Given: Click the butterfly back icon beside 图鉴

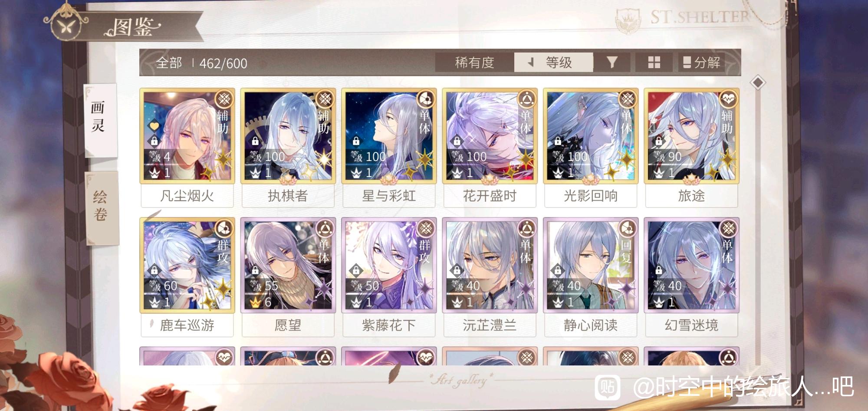Looking at the screenshot, I should tap(66, 25).
